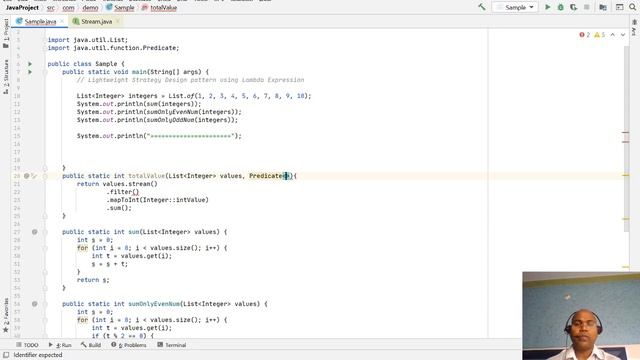Place cursor inside filter() parentheses
The height and width of the screenshot is (360, 640).
coord(135,192)
